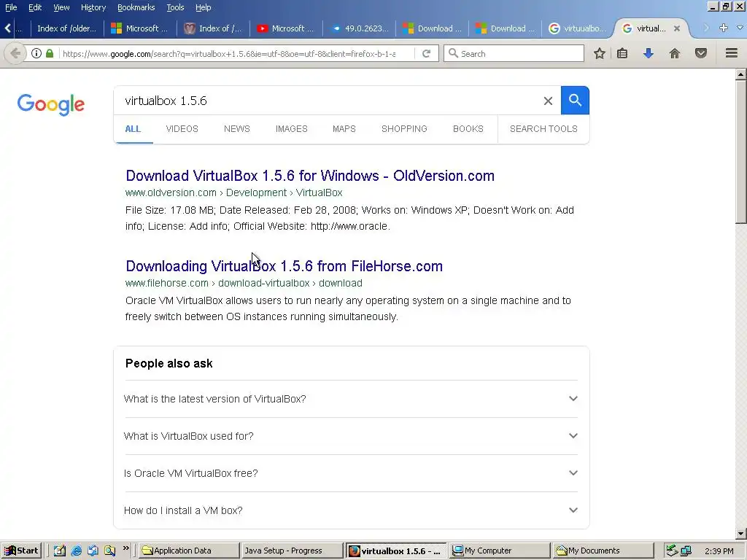The height and width of the screenshot is (560, 747).
Task: Click scrollbar down arrow
Action: tap(741, 533)
